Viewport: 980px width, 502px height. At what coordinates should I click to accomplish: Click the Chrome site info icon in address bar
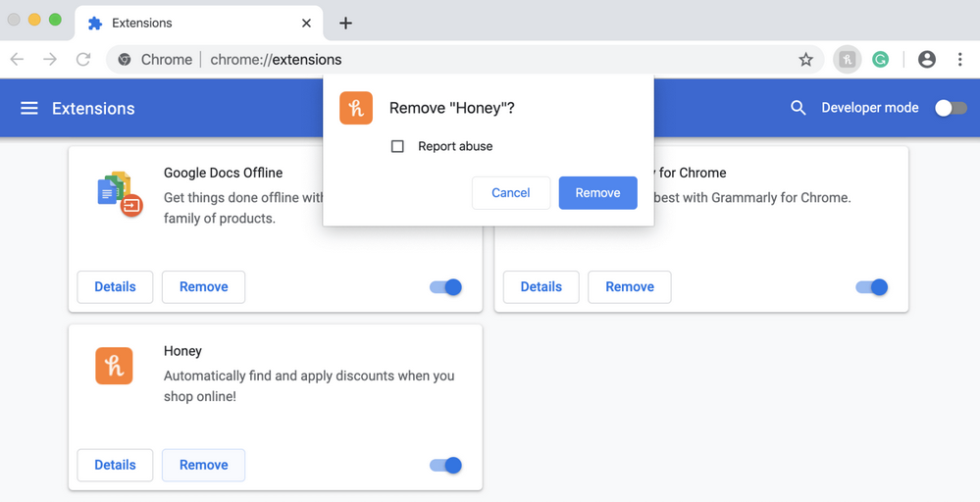pyautogui.click(x=125, y=59)
